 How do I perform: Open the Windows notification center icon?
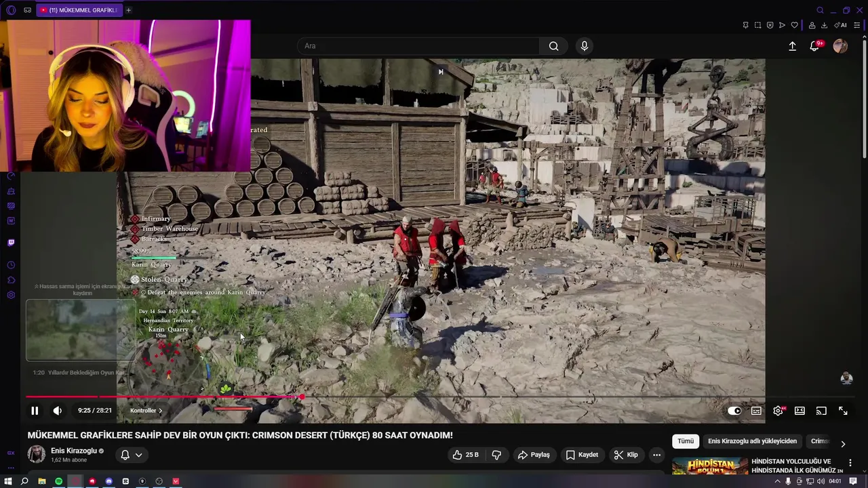[853, 481]
